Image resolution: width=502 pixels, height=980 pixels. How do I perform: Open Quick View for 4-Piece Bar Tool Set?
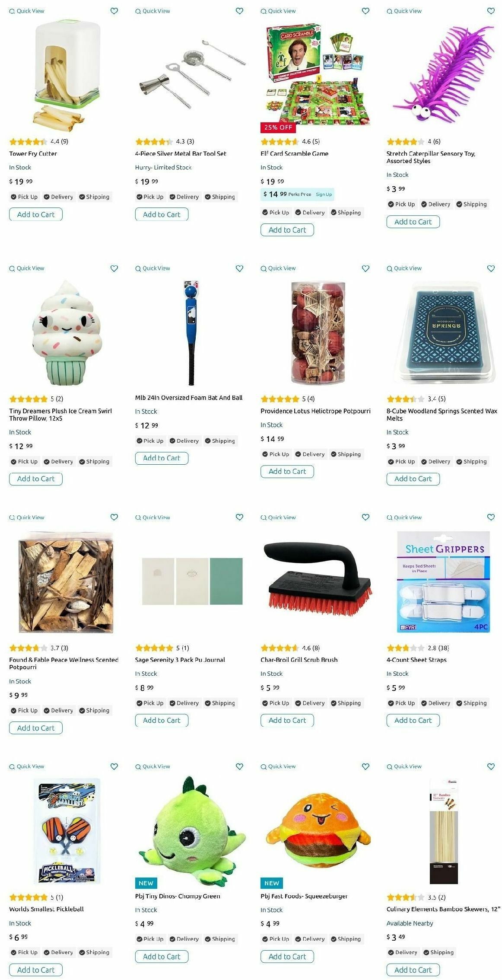pos(153,11)
